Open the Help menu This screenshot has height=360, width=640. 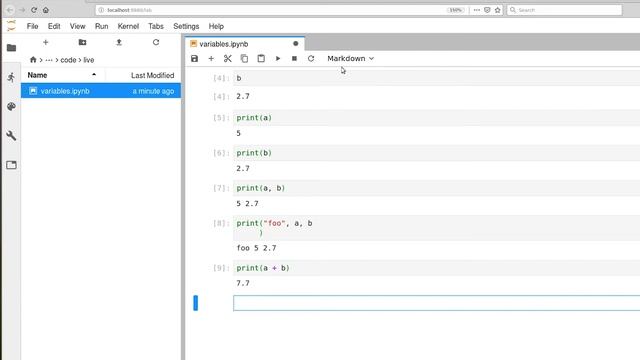pos(216,26)
